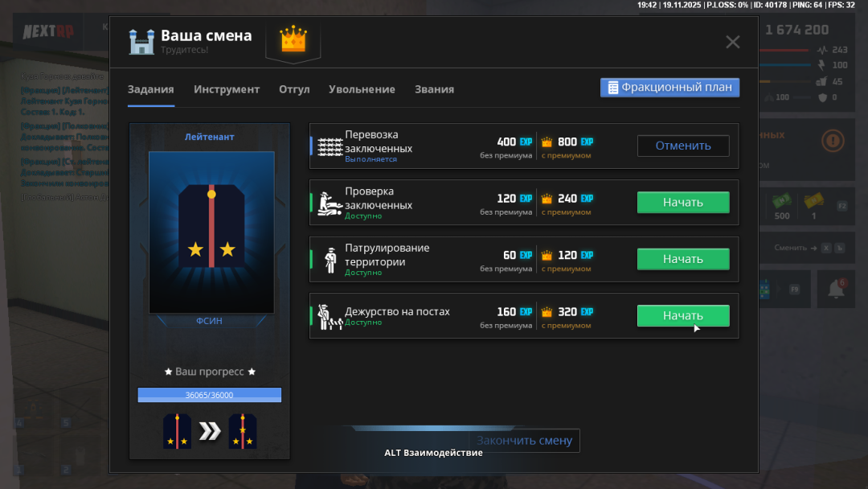Click the barbed wire prisoner transport icon
868x489 pixels.
coord(330,146)
